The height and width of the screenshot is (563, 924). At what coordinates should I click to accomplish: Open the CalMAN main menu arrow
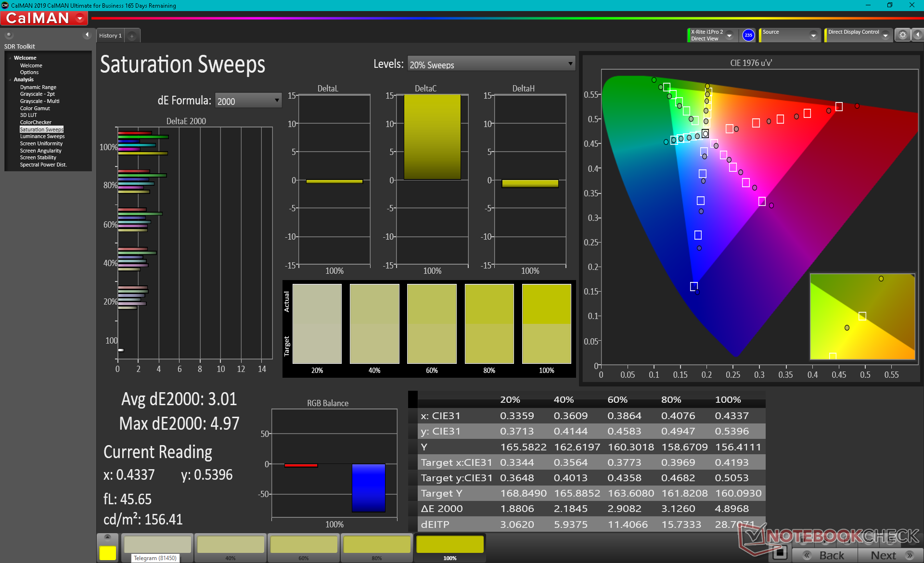pyautogui.click(x=80, y=18)
